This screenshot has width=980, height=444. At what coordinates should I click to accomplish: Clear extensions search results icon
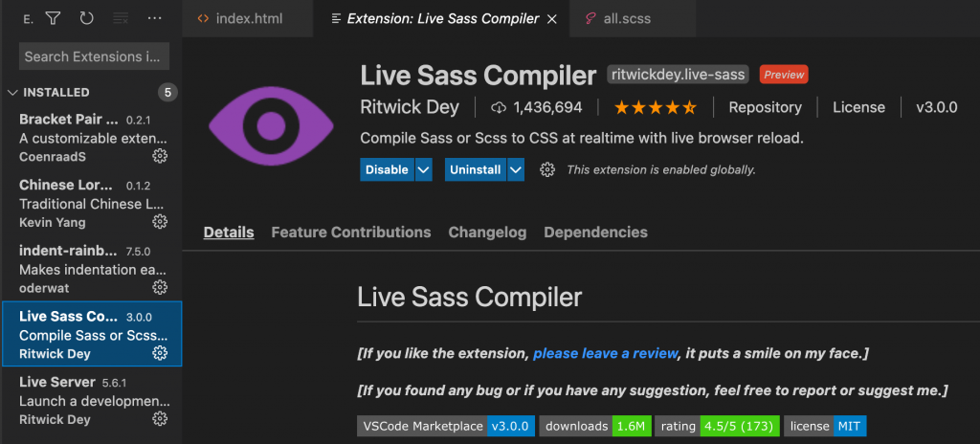coord(121,18)
